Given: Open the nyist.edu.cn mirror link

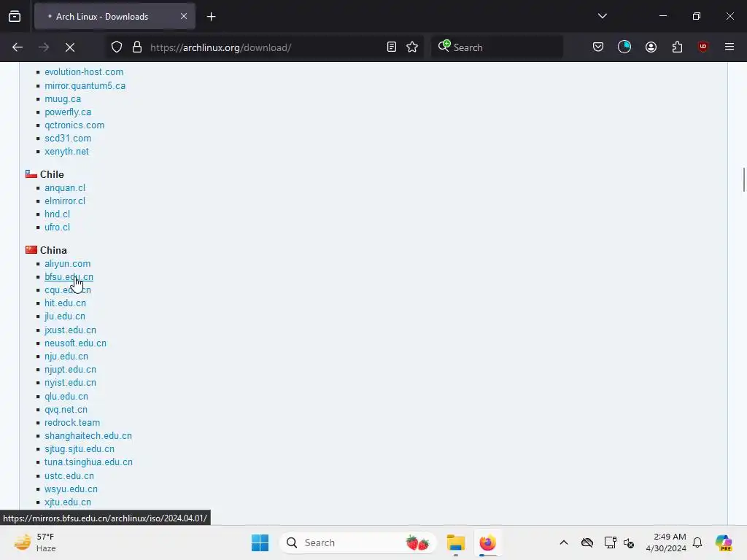Looking at the screenshot, I should pyautogui.click(x=71, y=383).
